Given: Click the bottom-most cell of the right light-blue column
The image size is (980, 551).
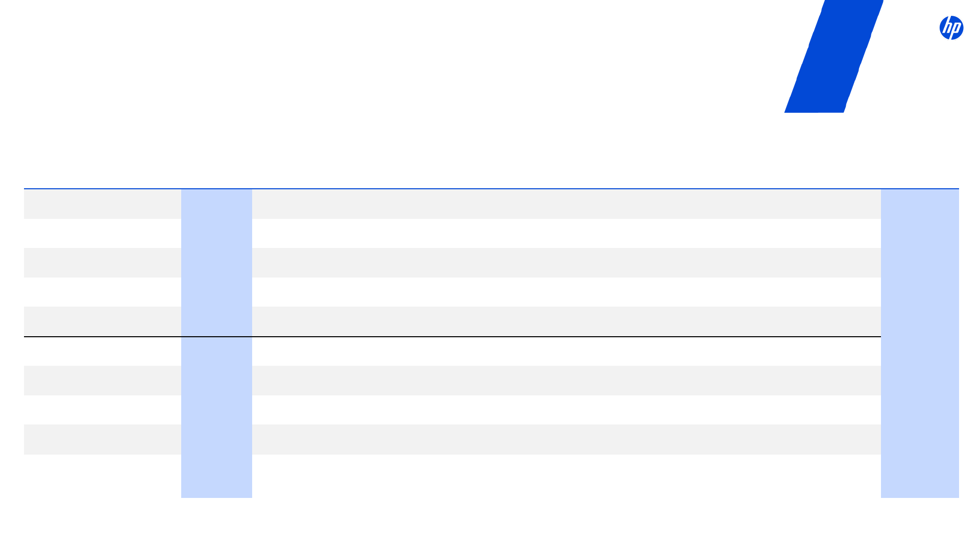Looking at the screenshot, I should (920, 476).
